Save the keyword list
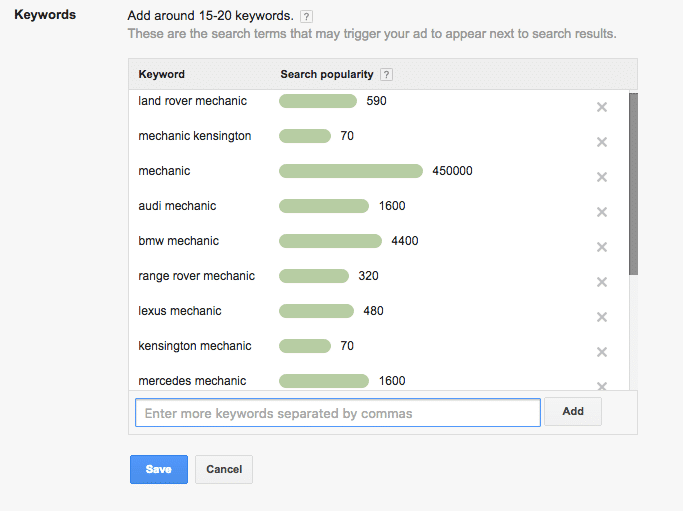The height and width of the screenshot is (511, 683). click(158, 469)
